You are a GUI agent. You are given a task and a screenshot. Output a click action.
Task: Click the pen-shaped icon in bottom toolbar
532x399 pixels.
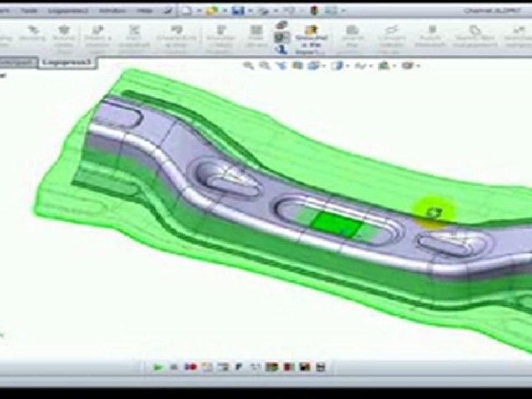pos(238,367)
